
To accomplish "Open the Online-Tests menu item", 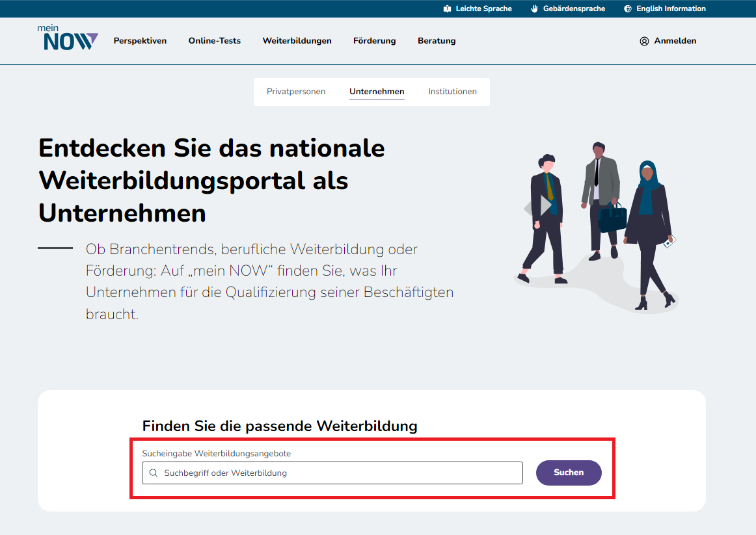I will coord(215,41).
